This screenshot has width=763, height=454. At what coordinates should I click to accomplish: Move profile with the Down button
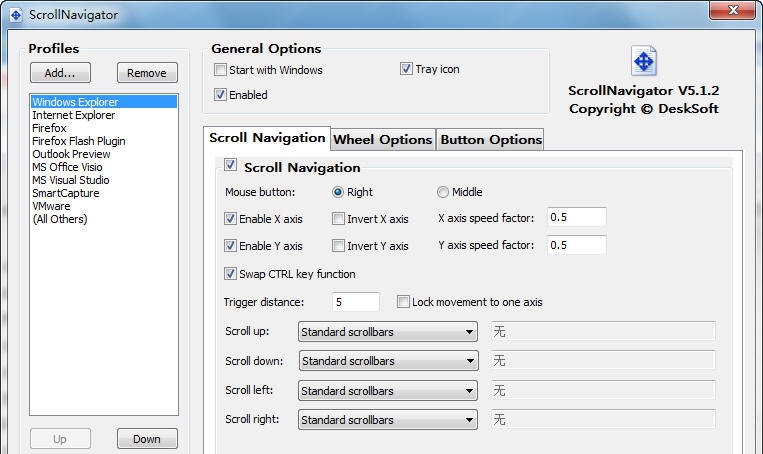147,439
